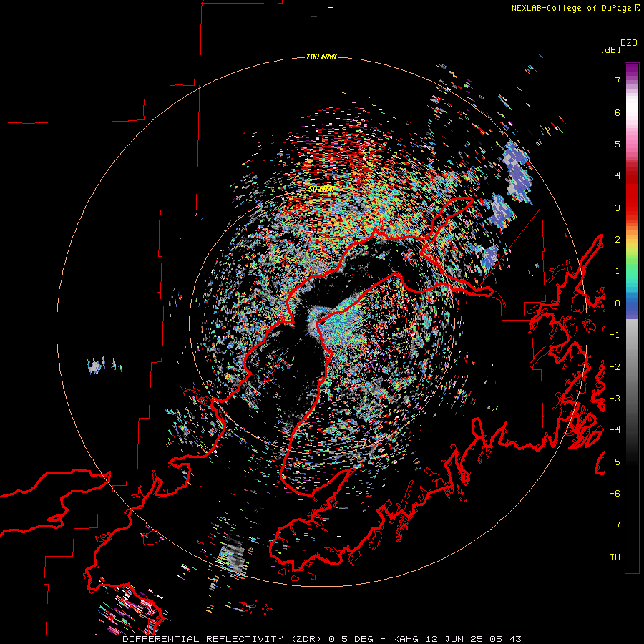This screenshot has height=644, width=644.
Task: Select the 4 dB scale value
Action: (618, 176)
